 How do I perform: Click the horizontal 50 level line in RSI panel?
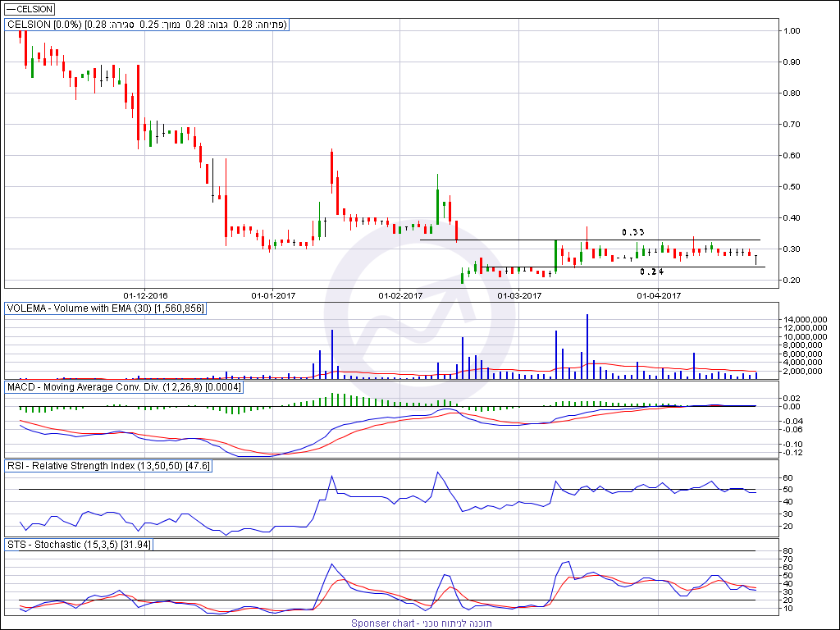coord(387,490)
